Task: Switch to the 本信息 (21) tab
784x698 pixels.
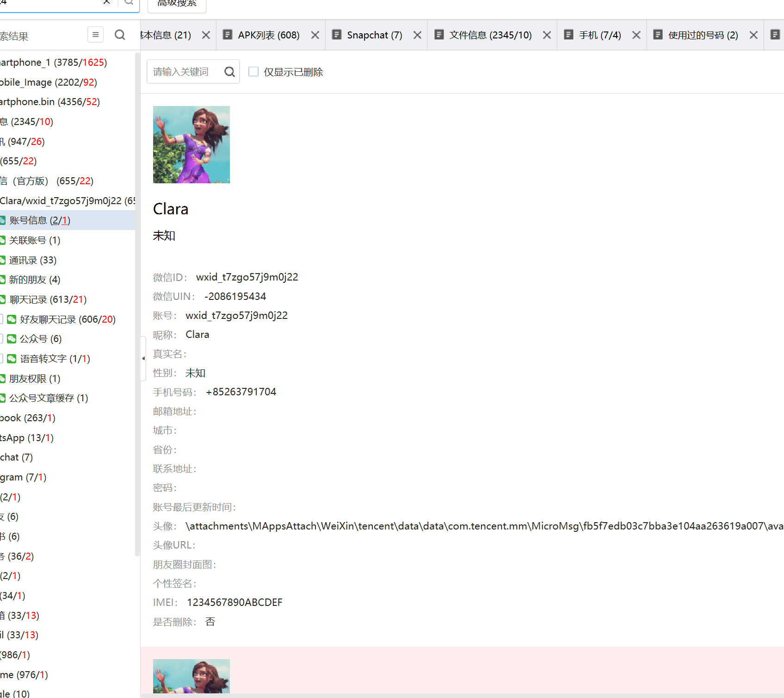Action: point(166,35)
